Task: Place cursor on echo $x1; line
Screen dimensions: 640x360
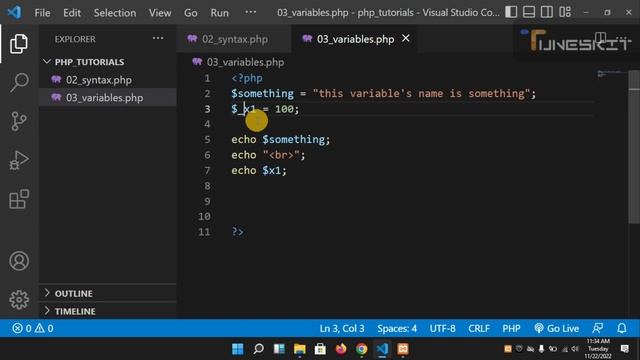Action: [x=259, y=171]
